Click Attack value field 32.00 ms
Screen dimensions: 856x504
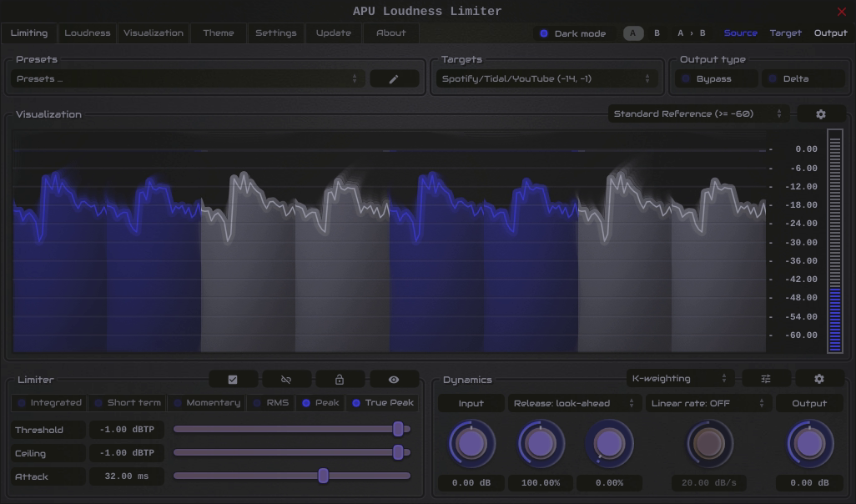(x=127, y=476)
